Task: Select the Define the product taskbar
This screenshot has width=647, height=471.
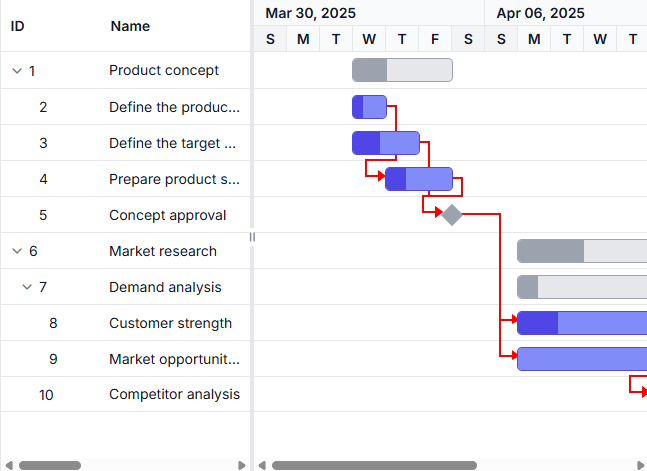Action: (369, 107)
